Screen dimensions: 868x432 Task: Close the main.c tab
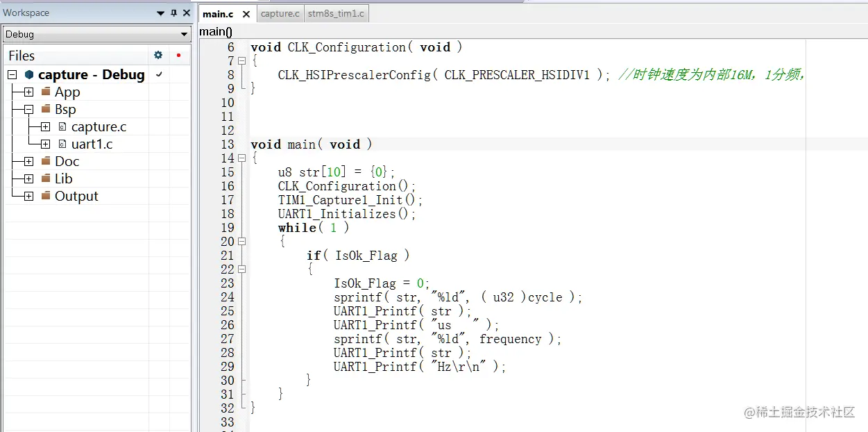click(x=246, y=14)
